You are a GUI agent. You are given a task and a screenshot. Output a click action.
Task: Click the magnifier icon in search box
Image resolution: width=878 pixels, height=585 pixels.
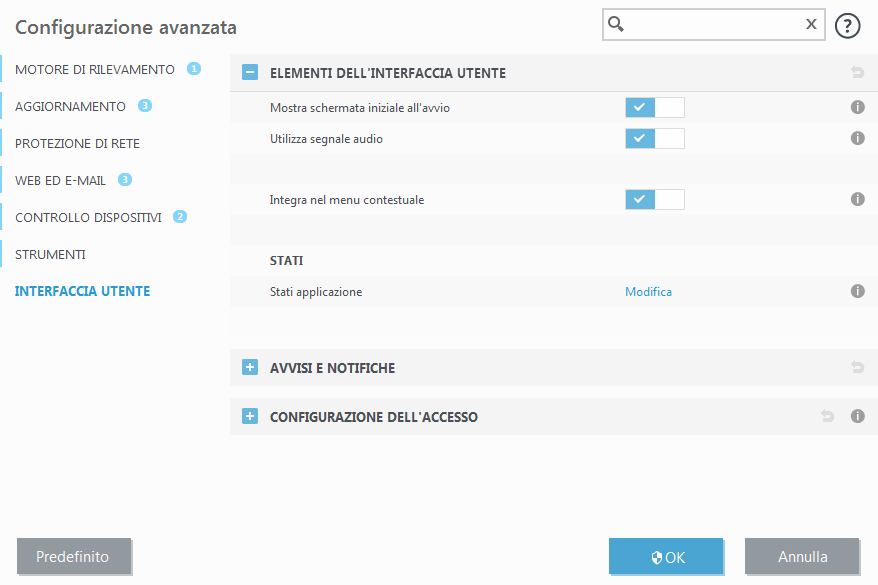[x=613, y=24]
